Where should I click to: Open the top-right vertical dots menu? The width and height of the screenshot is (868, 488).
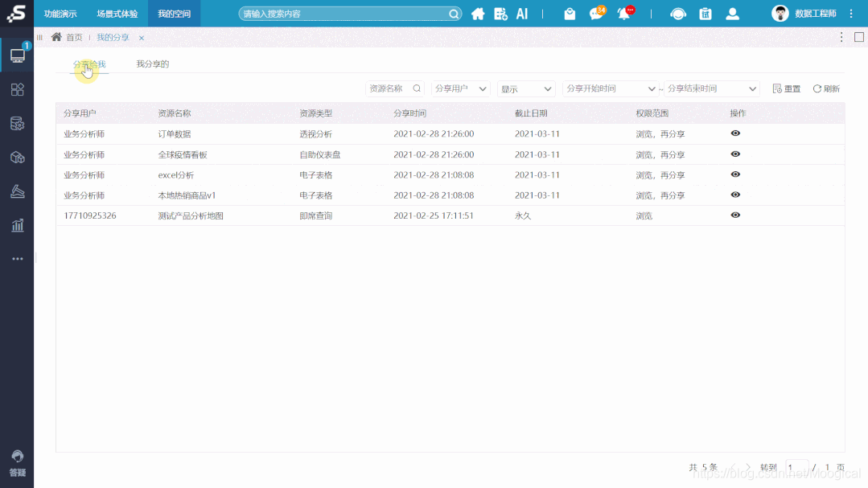[851, 14]
